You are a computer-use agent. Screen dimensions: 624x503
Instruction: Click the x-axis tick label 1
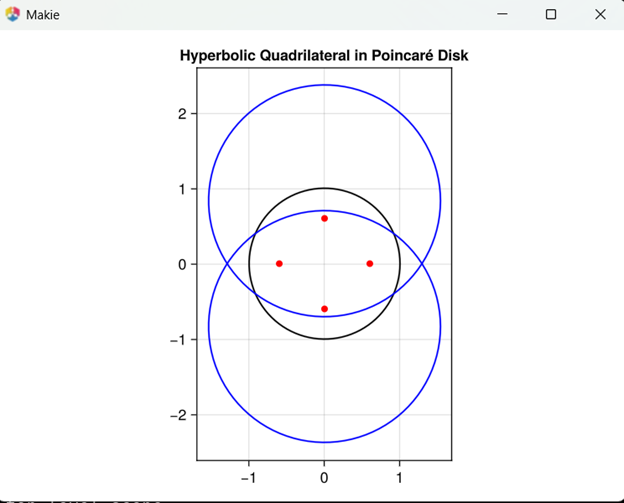pyautogui.click(x=400, y=477)
